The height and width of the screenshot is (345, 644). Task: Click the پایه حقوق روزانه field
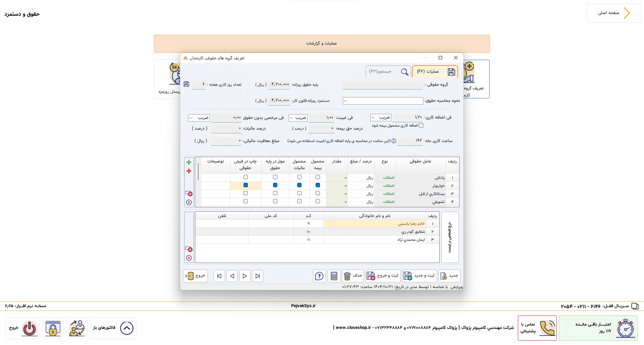[x=279, y=85]
